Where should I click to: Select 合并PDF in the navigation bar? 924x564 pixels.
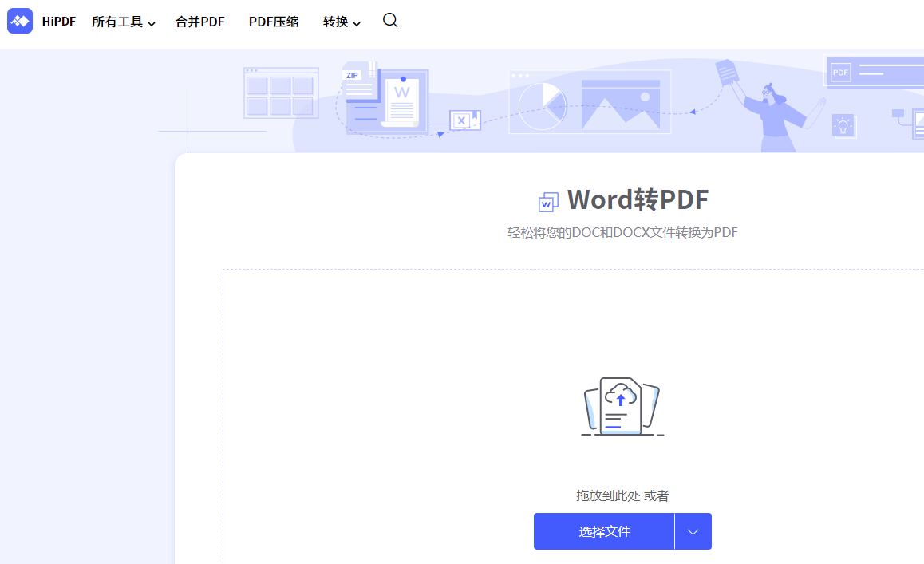(199, 22)
